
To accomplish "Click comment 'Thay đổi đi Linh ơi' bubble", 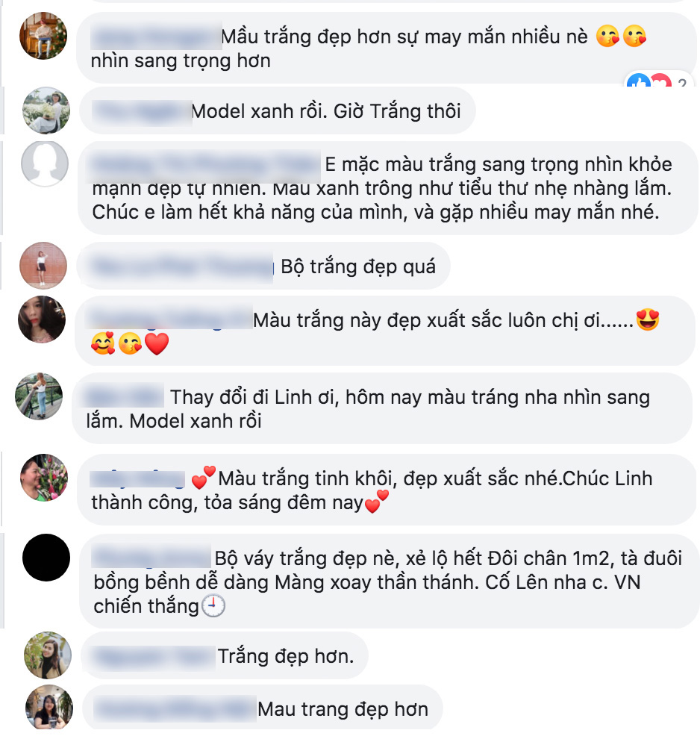I will (382, 408).
